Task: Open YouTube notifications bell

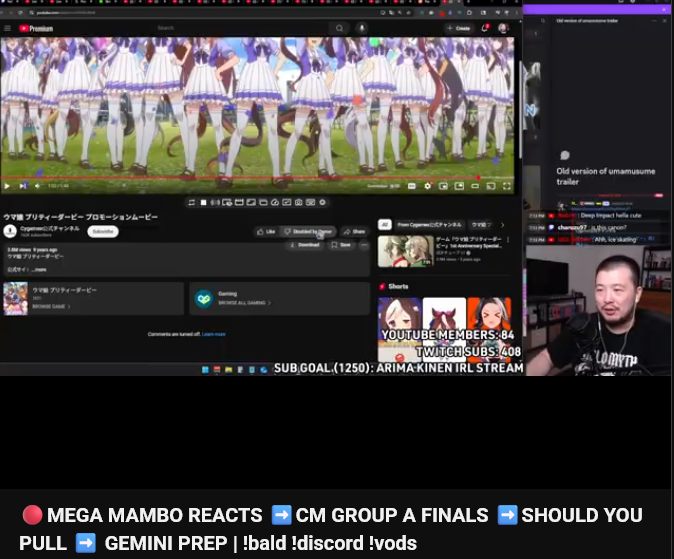Action: pos(485,28)
